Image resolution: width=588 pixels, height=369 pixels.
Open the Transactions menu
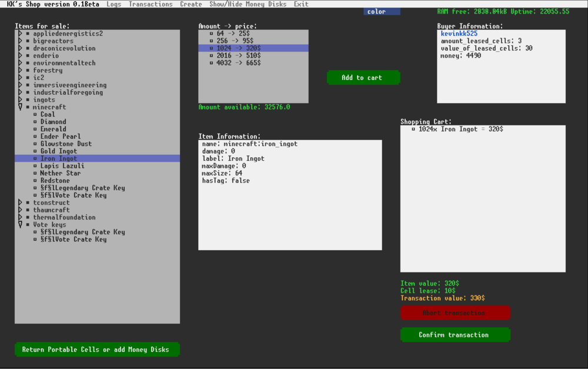click(x=151, y=4)
